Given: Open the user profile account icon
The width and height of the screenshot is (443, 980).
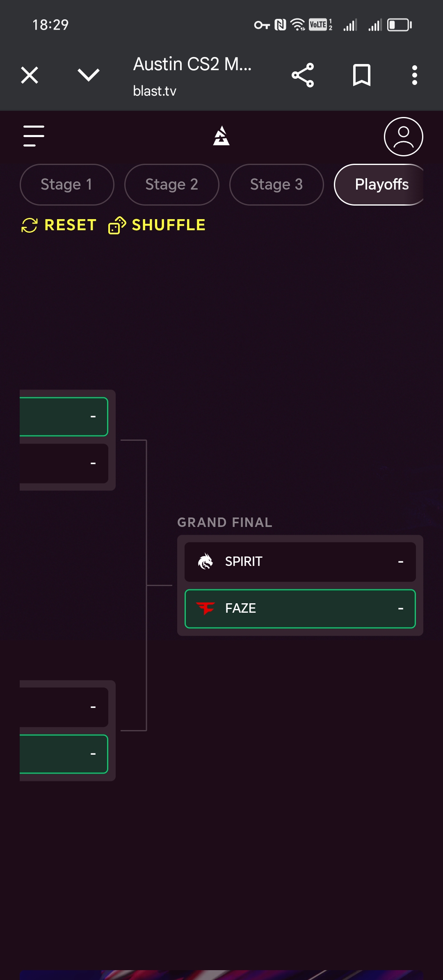Looking at the screenshot, I should (403, 137).
